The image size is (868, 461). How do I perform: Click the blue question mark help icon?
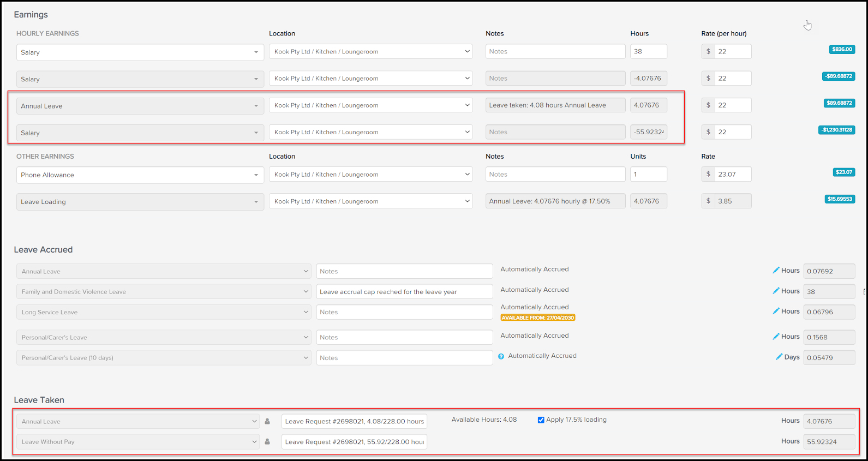click(x=501, y=356)
